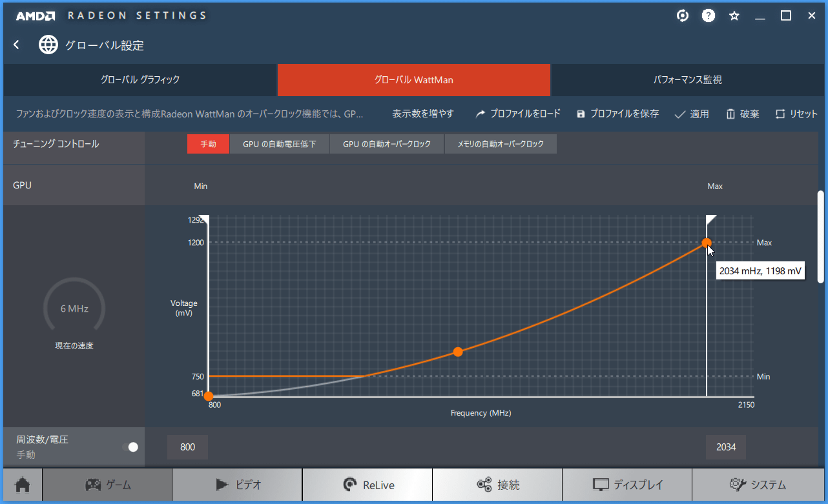Select the middle point on the voltage curve
The height and width of the screenshot is (504, 828).
click(x=458, y=352)
